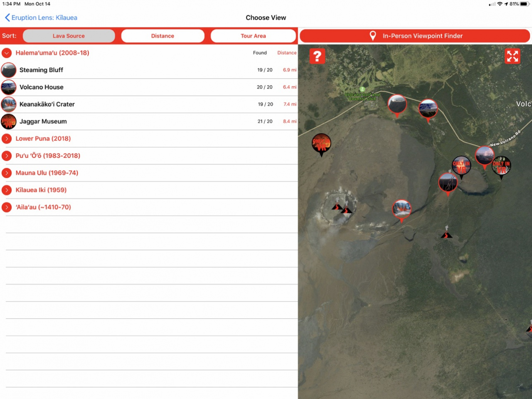
Task: Tap the 'Sort:' label
Action: 9,36
